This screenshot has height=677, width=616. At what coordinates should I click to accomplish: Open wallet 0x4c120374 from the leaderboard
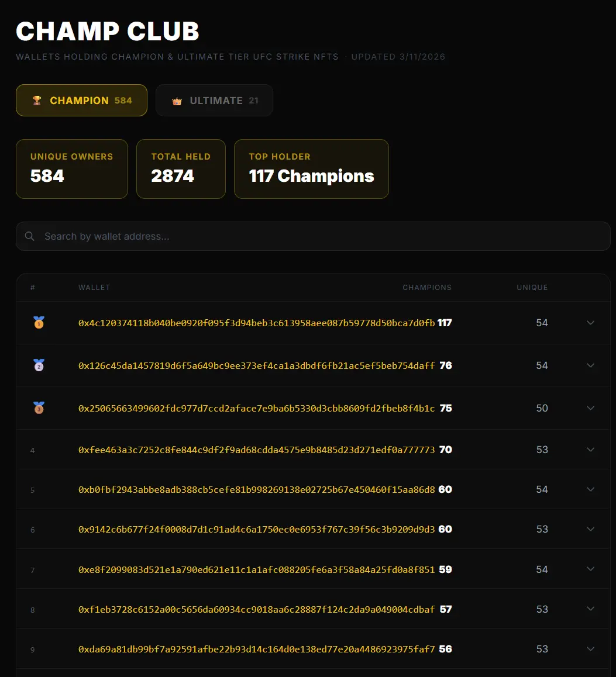[256, 322]
